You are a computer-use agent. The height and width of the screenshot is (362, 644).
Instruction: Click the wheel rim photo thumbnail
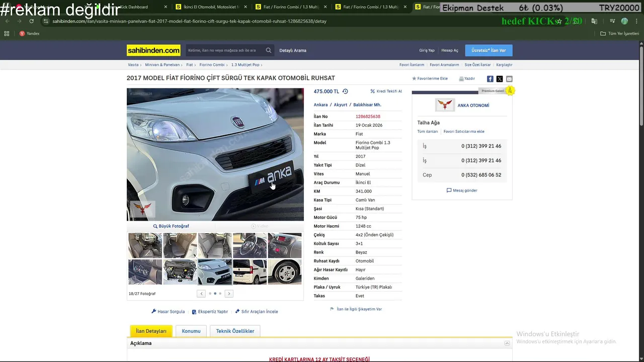284,272
